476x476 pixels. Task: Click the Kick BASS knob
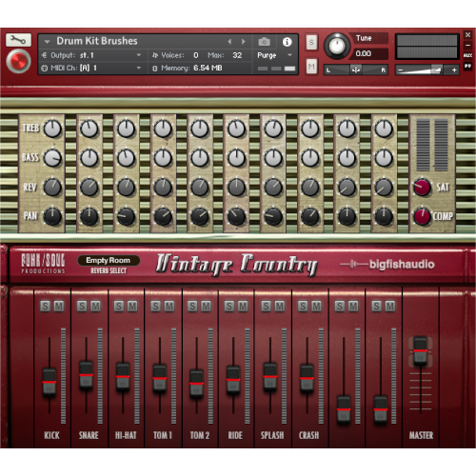(52, 158)
